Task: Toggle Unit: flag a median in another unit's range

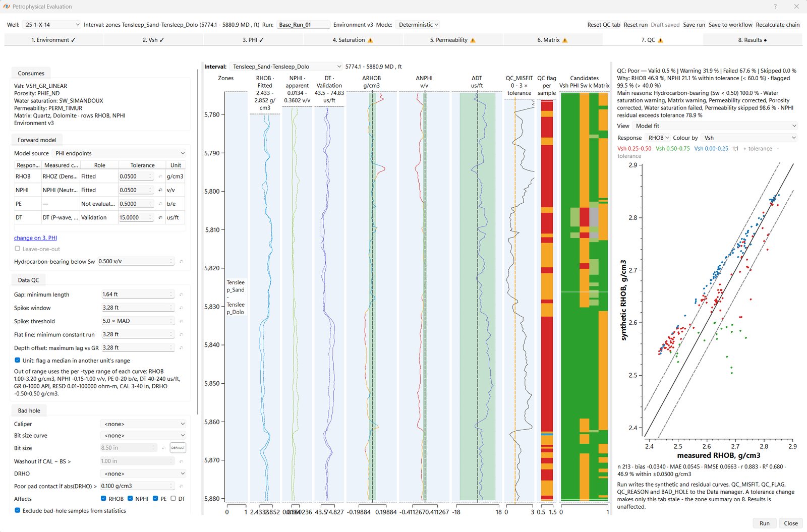Action: 17,360
